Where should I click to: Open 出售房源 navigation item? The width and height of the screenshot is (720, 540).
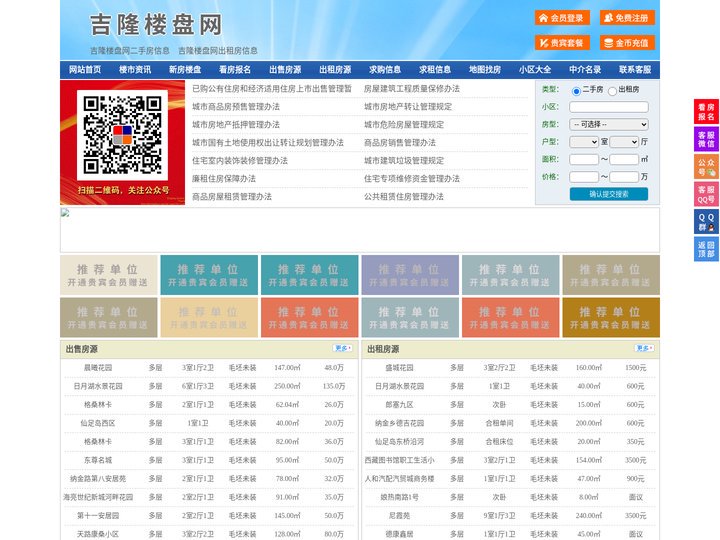tap(285, 70)
